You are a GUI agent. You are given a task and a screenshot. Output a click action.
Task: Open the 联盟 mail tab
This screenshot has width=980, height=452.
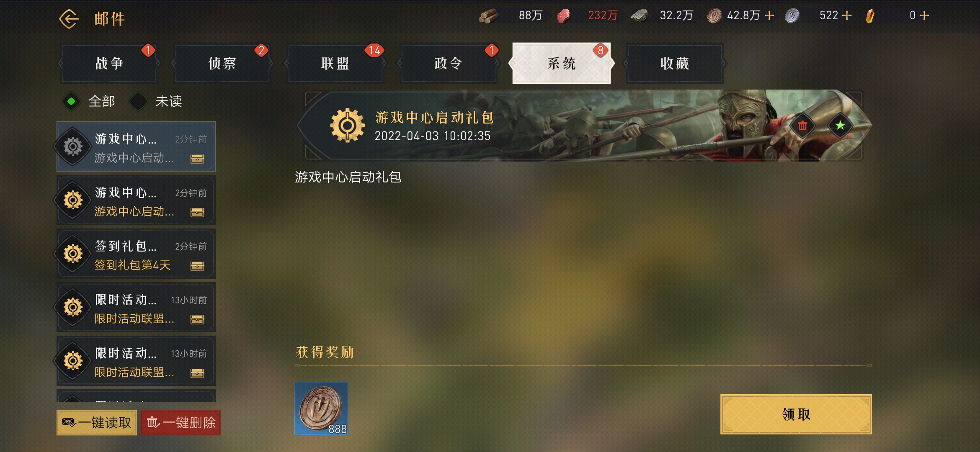coord(335,63)
